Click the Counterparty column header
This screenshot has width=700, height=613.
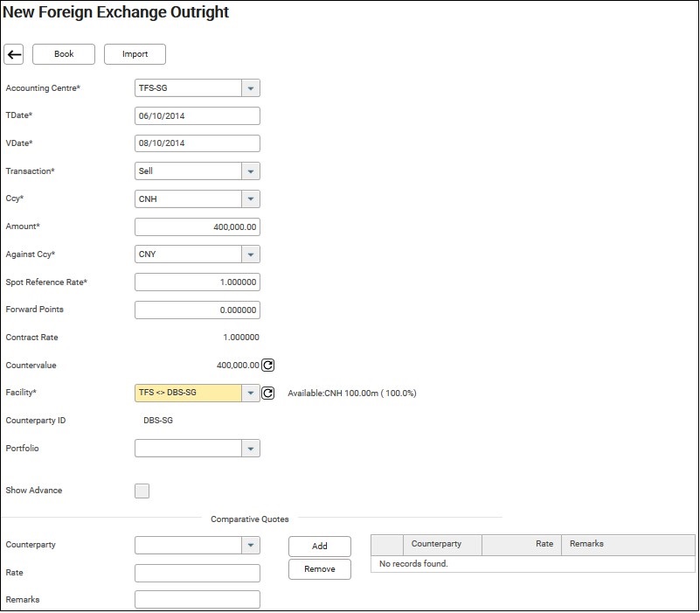pos(442,545)
